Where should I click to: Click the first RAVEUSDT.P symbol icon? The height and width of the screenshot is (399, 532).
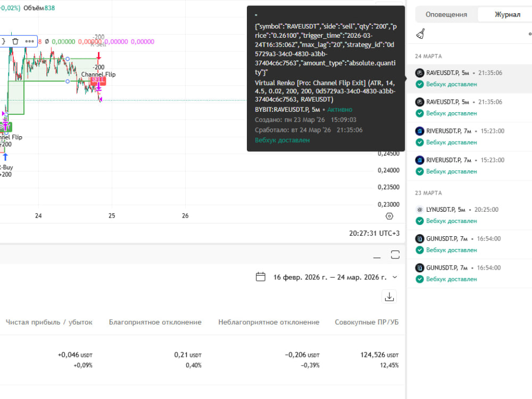pyautogui.click(x=420, y=73)
